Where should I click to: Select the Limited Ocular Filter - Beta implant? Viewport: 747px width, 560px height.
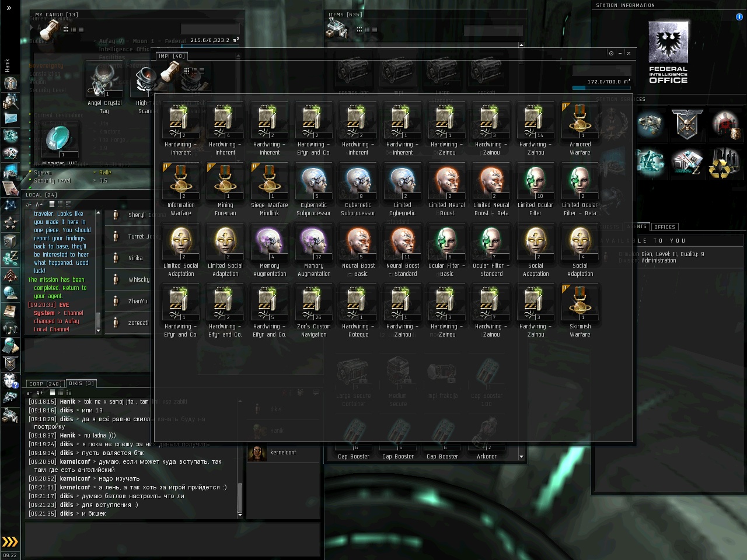580,191
